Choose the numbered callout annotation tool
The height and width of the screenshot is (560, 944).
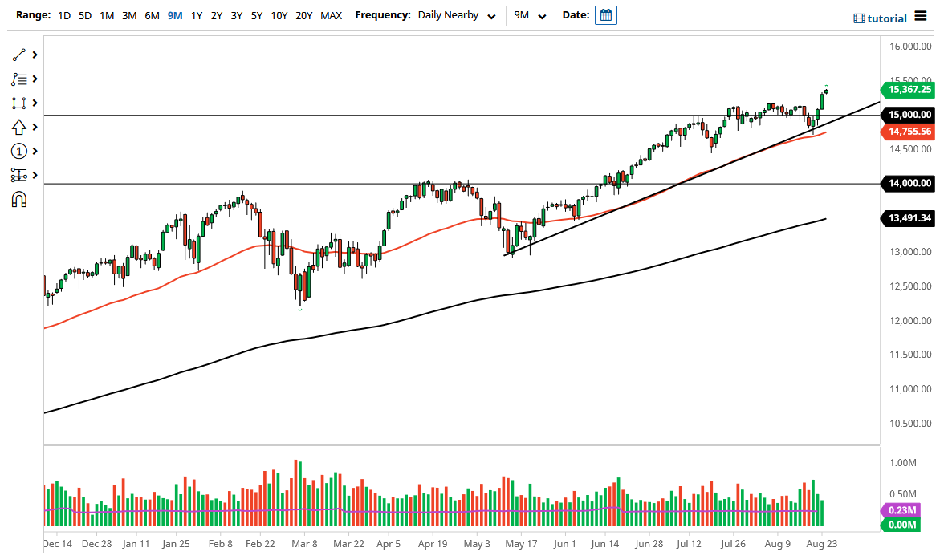click(18, 151)
